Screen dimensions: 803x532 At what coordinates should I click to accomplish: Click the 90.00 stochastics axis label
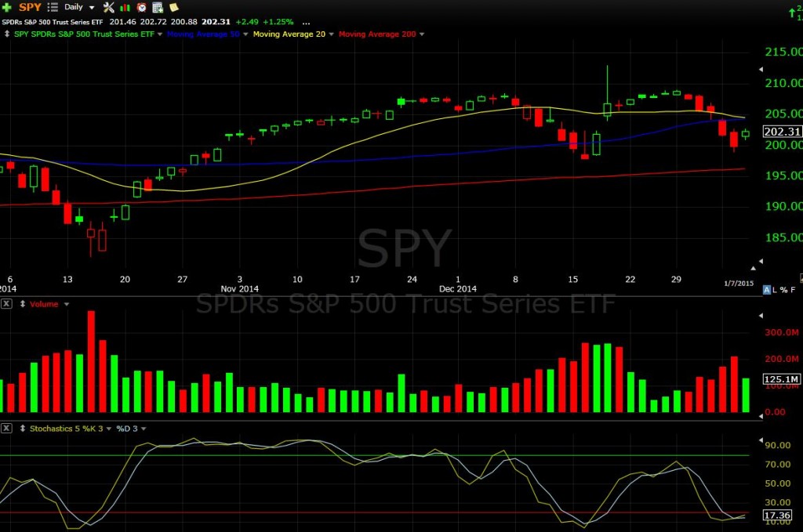[778, 446]
